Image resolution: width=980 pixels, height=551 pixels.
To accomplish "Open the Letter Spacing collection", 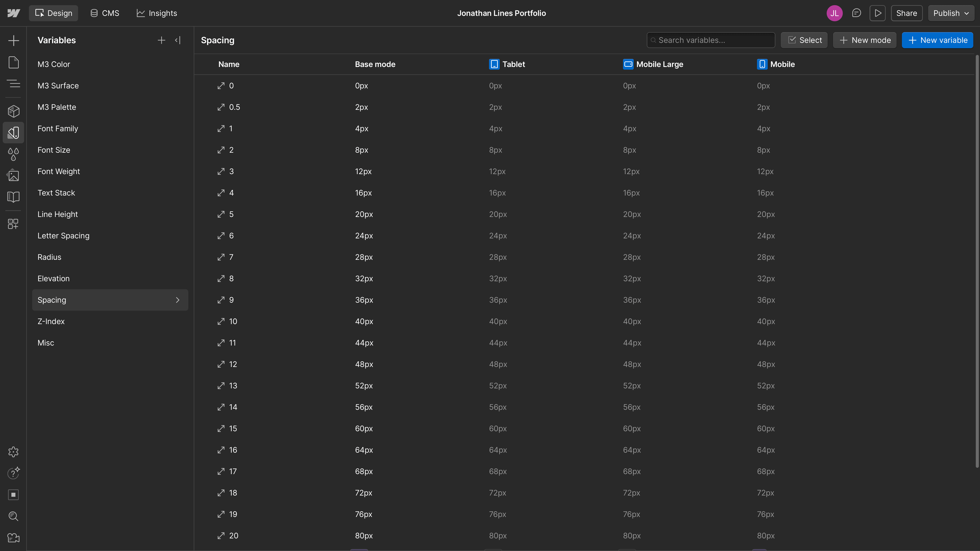I will pos(110,236).
